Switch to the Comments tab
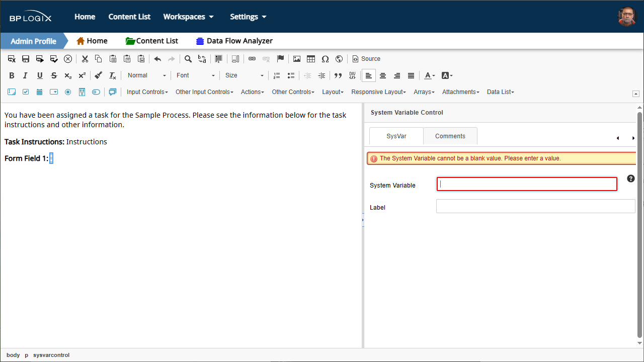Screen dimensions: 644x362 (450, 136)
